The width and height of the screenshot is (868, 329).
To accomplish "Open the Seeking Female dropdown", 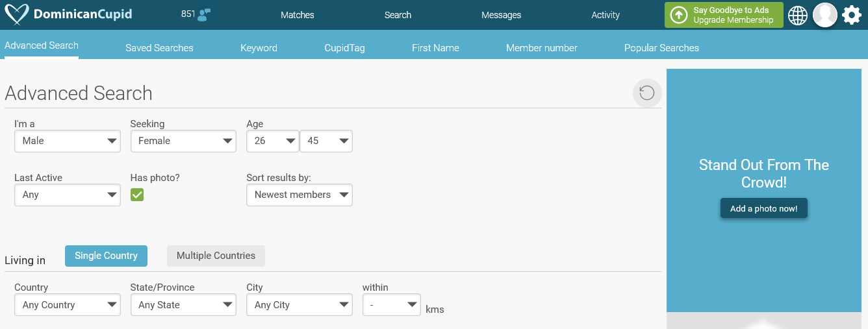I will coord(183,141).
